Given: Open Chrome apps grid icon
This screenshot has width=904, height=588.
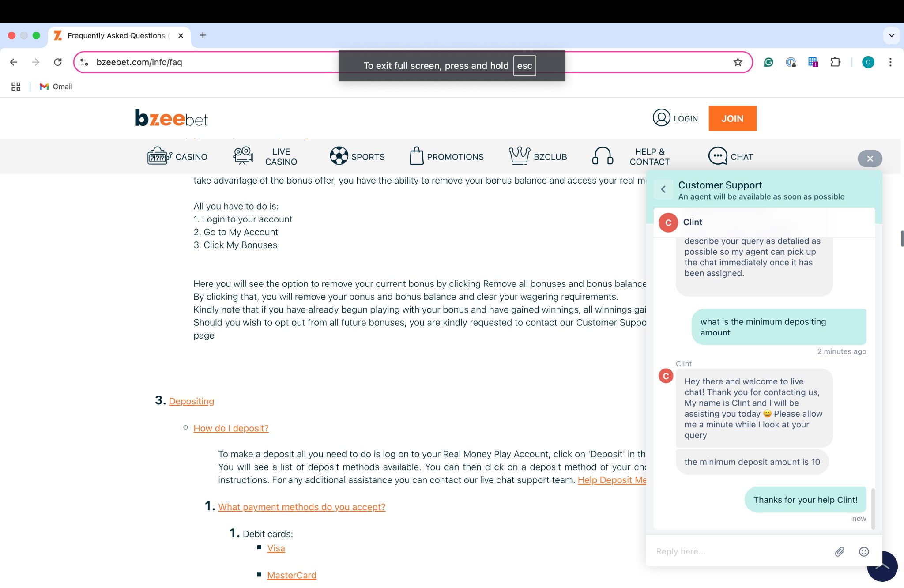Looking at the screenshot, I should (x=16, y=87).
